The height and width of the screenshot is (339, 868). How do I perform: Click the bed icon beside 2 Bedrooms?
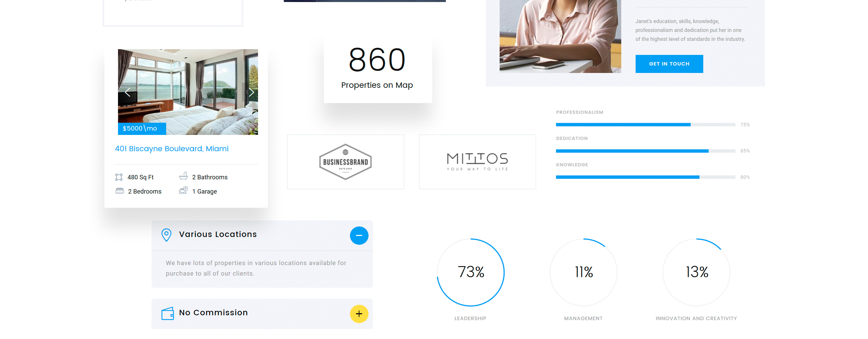click(x=119, y=191)
